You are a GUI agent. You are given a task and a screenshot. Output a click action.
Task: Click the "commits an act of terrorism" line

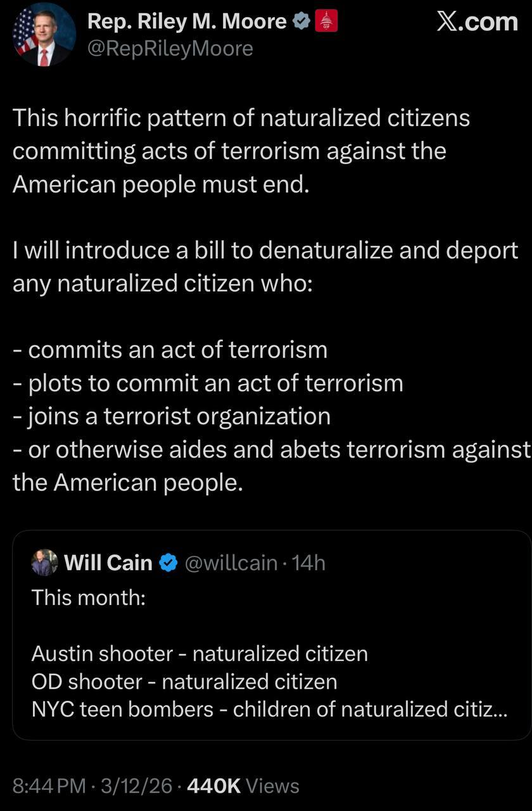coord(170,350)
